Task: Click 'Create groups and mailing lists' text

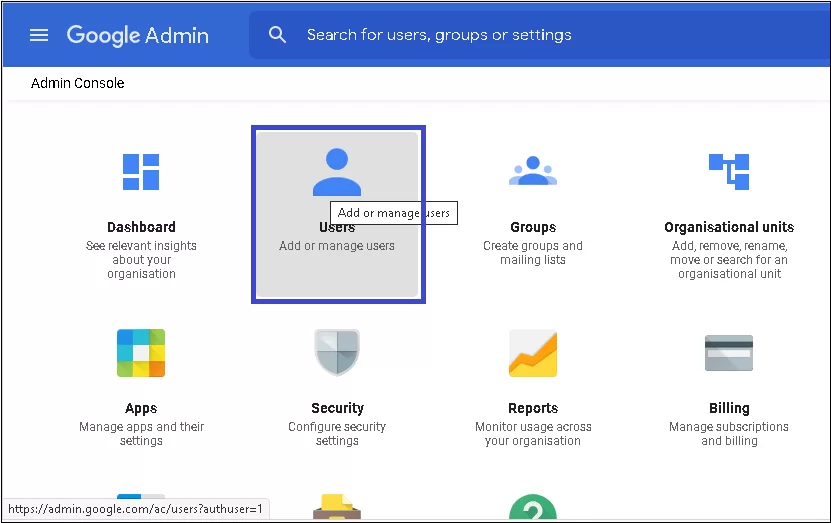Action: tap(533, 253)
